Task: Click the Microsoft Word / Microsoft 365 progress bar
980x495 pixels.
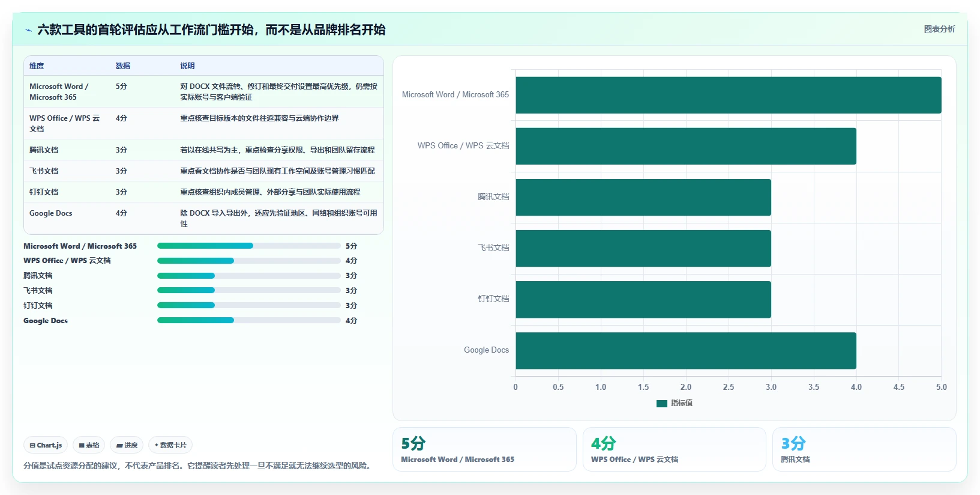Action: [249, 246]
